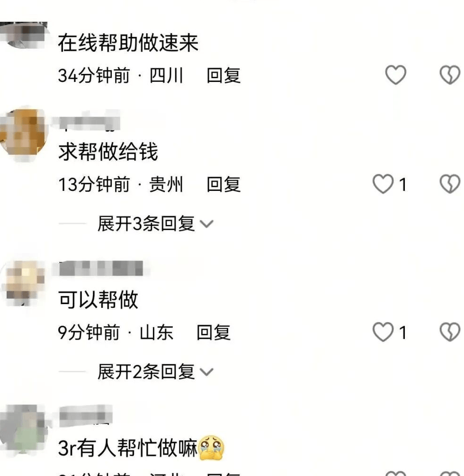Like the 求帮做给钱 comment
Viewport: 464px width, 476px height.
tap(383, 184)
